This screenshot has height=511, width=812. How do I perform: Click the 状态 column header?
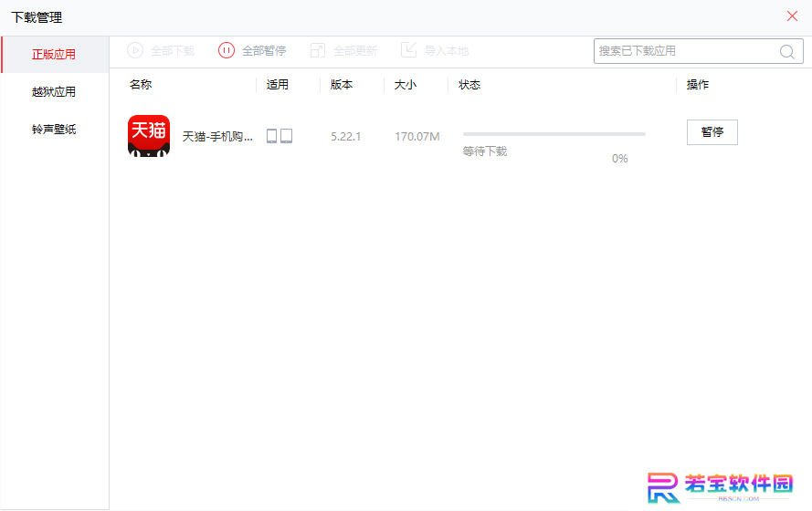469,84
